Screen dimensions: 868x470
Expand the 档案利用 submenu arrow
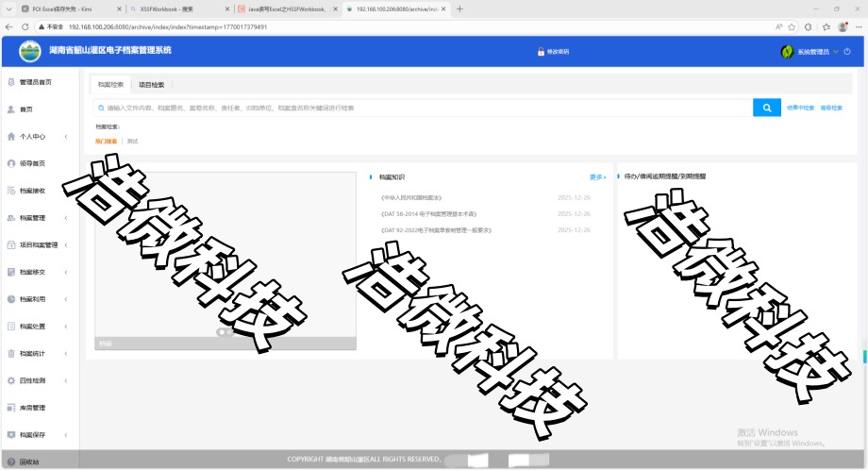pyautogui.click(x=66, y=299)
